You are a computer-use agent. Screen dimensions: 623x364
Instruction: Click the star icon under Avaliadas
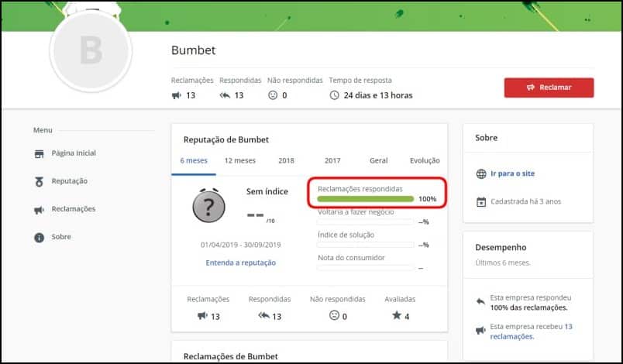coord(397,315)
